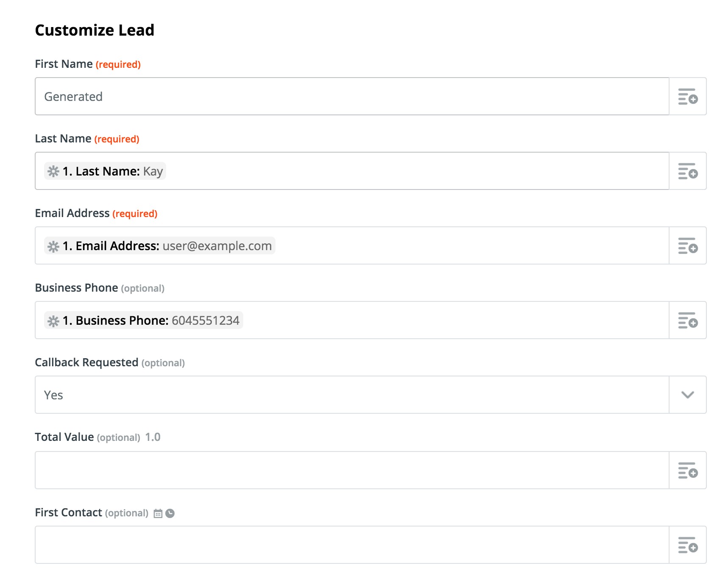Open insert-field picker for First Name

(687, 97)
